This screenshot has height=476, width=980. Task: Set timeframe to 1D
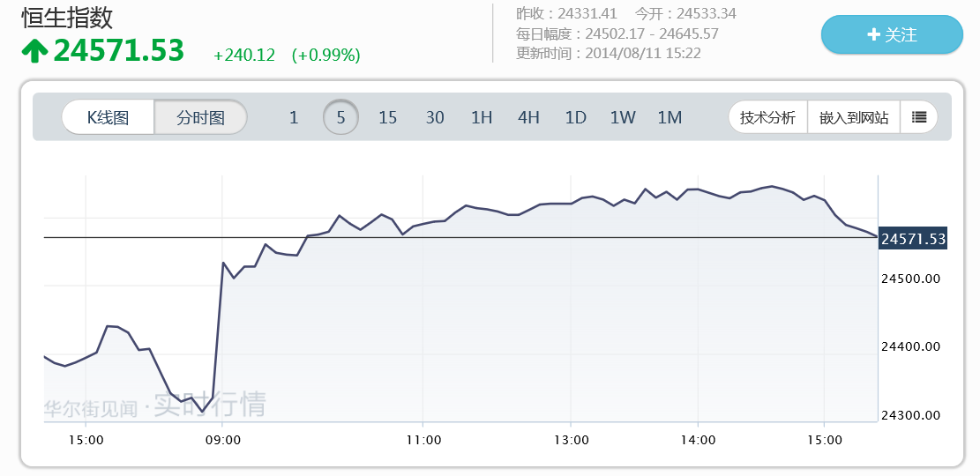pyautogui.click(x=576, y=117)
